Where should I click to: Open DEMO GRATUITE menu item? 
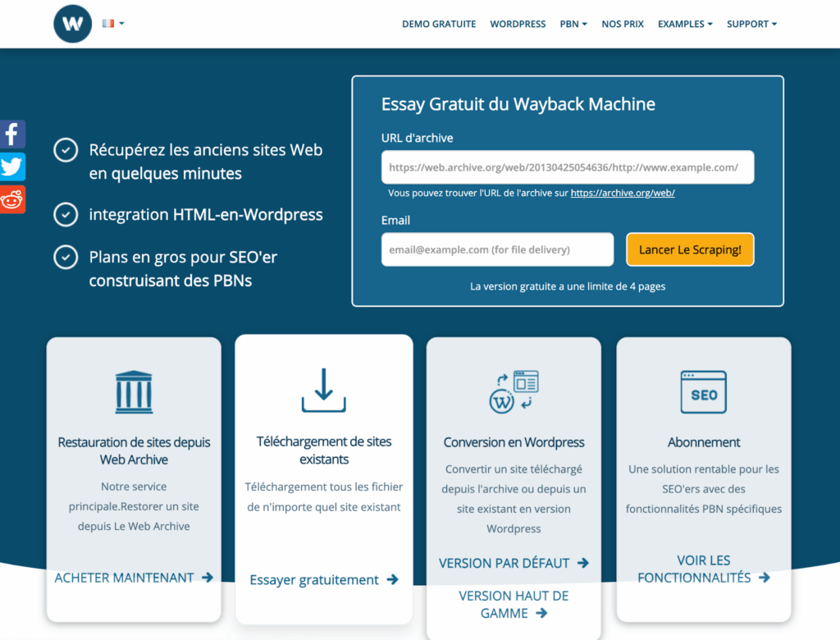tap(439, 24)
